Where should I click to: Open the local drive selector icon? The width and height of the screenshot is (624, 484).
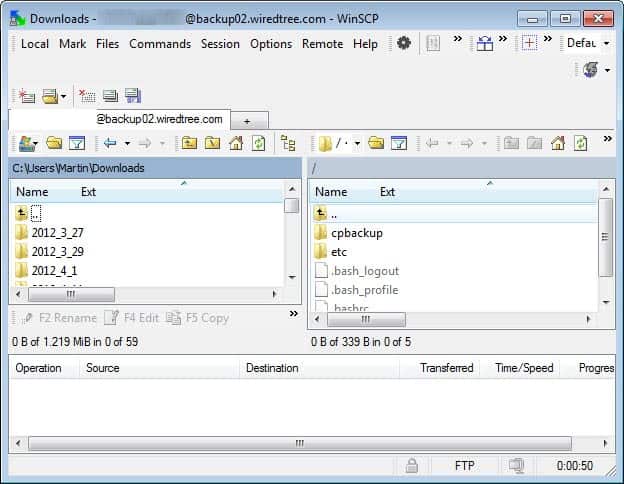28,144
